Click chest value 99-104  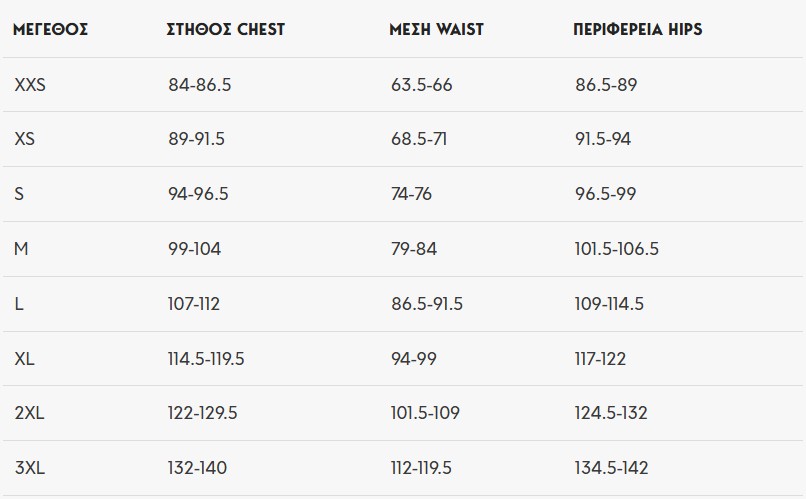tap(194, 249)
